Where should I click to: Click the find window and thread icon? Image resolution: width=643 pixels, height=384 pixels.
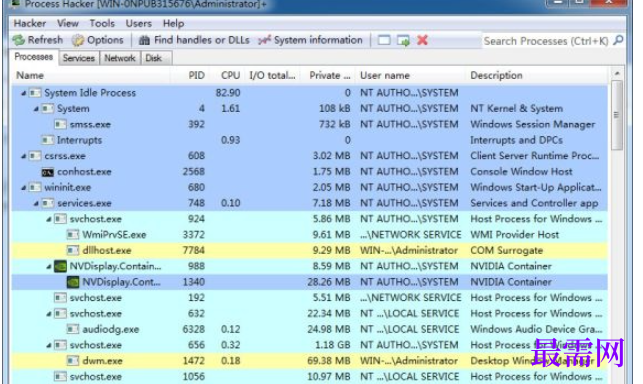[403, 41]
